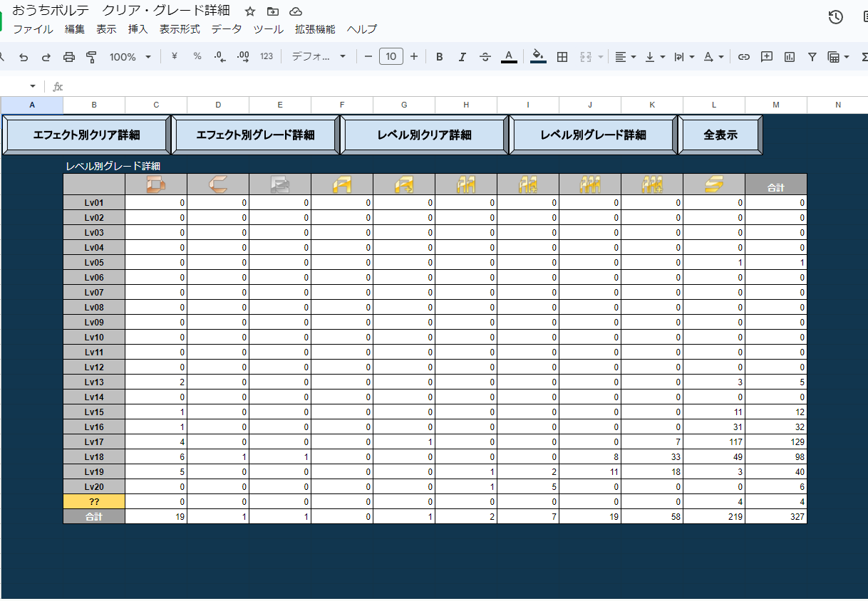868x601 pixels.
Task: Star this spreadsheet document
Action: [250, 11]
